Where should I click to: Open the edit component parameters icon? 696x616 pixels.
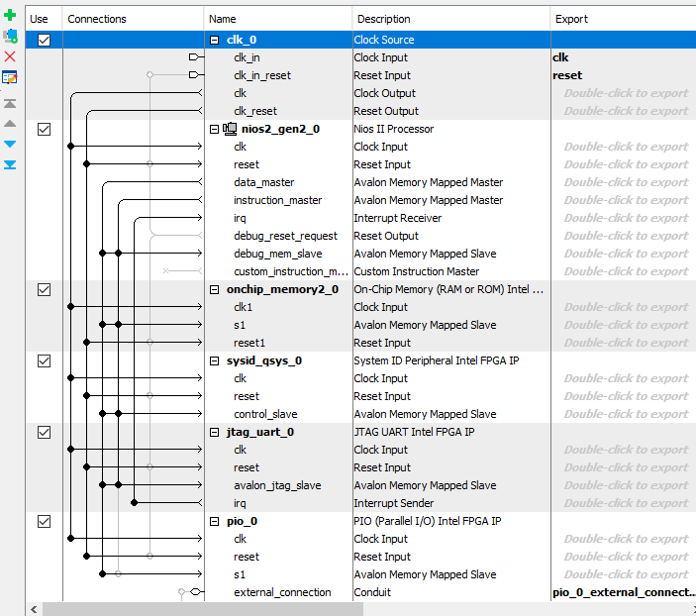click(10, 76)
